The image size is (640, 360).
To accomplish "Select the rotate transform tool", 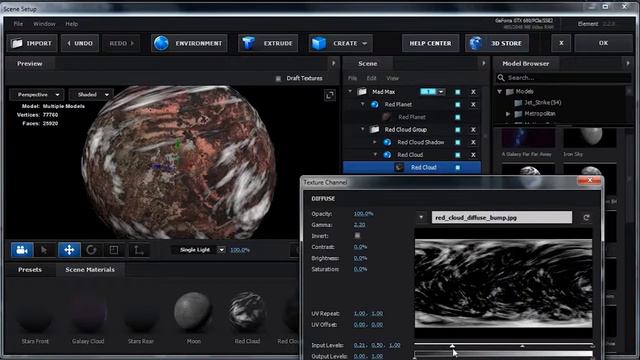I will pos(91,250).
